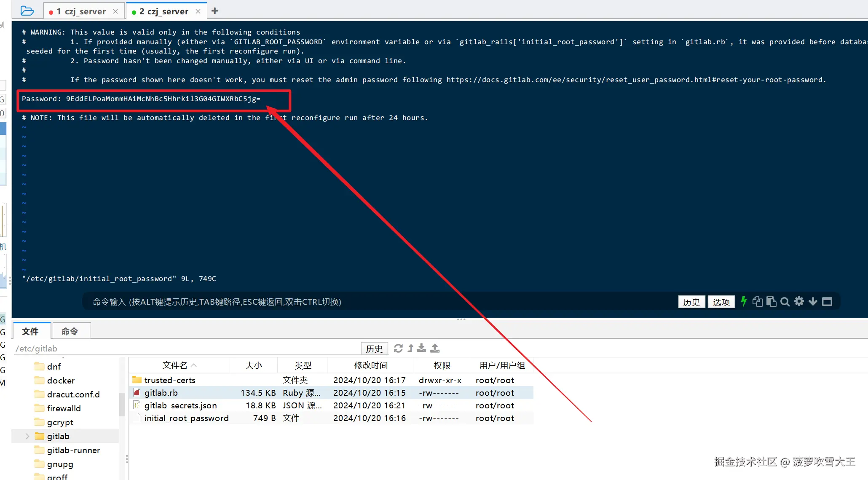Image resolution: width=868 pixels, height=480 pixels.
Task: Expand the gitlab folder tree node
Action: point(27,436)
